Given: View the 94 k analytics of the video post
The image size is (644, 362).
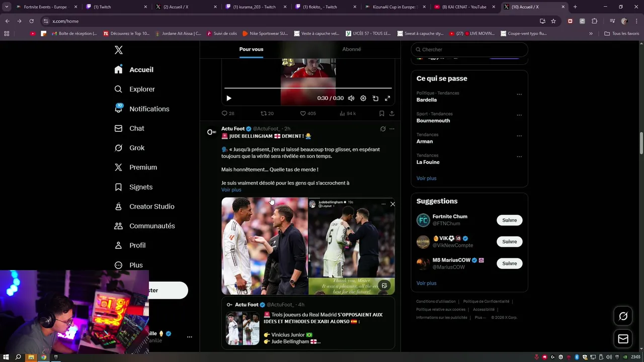Looking at the screenshot, I should pos(348,114).
